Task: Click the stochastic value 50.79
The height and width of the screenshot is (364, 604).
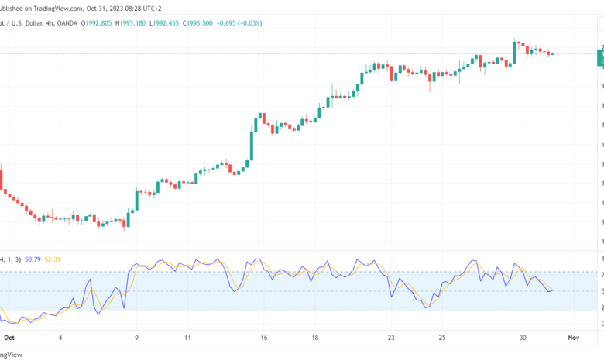Action: tap(33, 259)
